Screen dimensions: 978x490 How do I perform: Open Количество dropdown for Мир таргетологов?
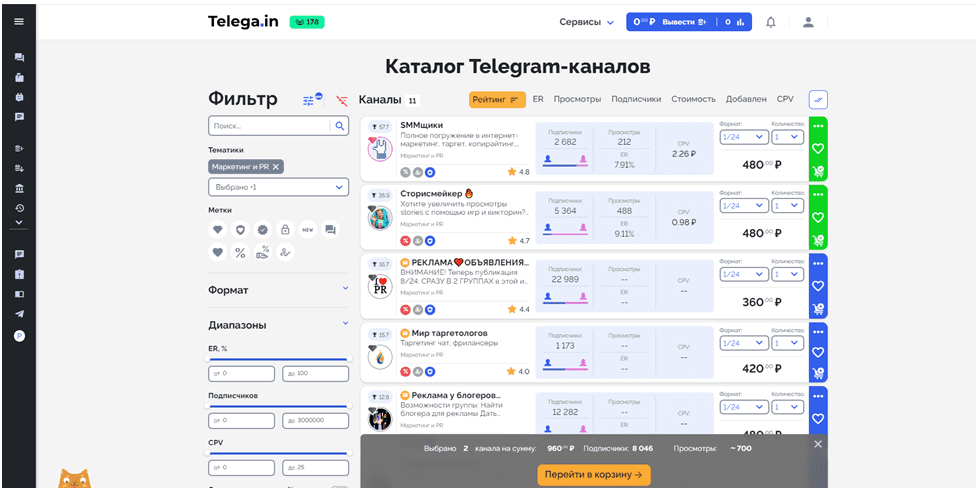coord(788,343)
